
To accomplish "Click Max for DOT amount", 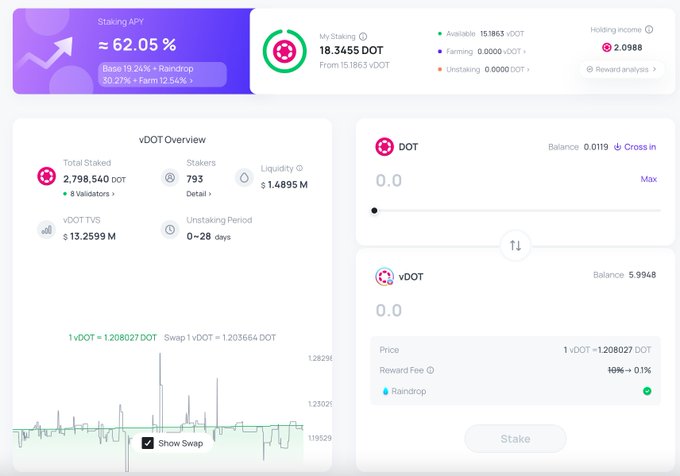I will tap(648, 179).
